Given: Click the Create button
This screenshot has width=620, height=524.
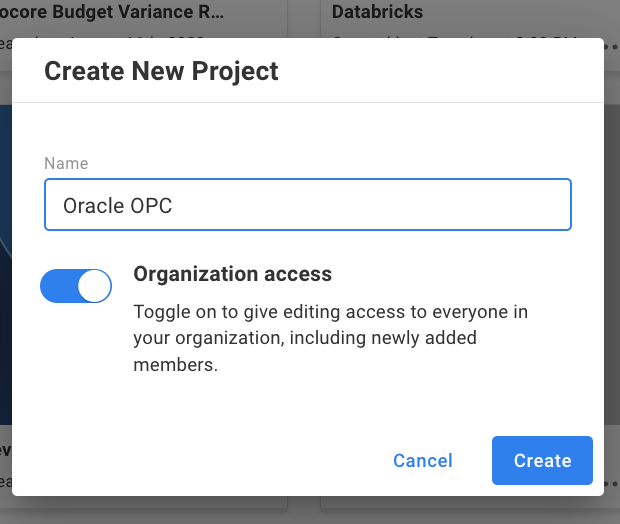Looking at the screenshot, I should tap(542, 460).
